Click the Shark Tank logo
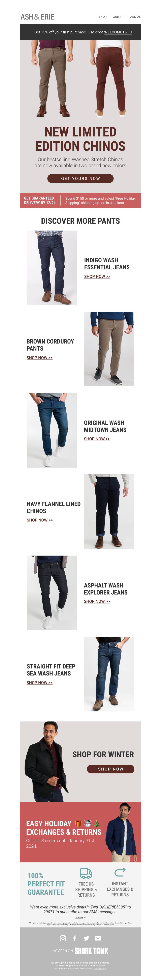Viewport: 161px width, 980px height. [91, 951]
